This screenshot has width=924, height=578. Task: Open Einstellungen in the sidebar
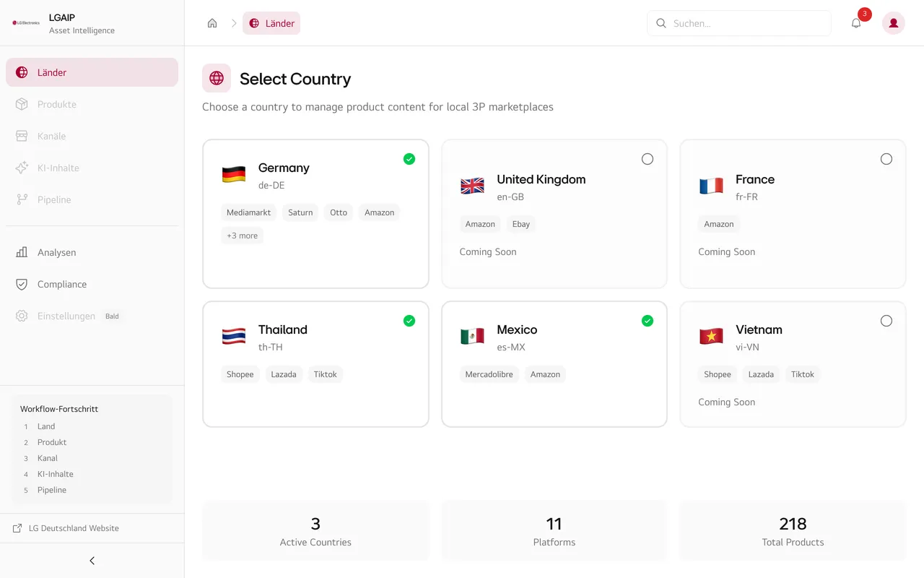[x=92, y=316]
